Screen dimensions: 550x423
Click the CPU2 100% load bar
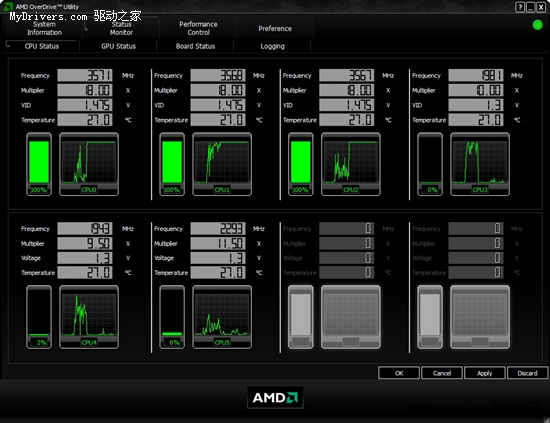[x=301, y=164]
